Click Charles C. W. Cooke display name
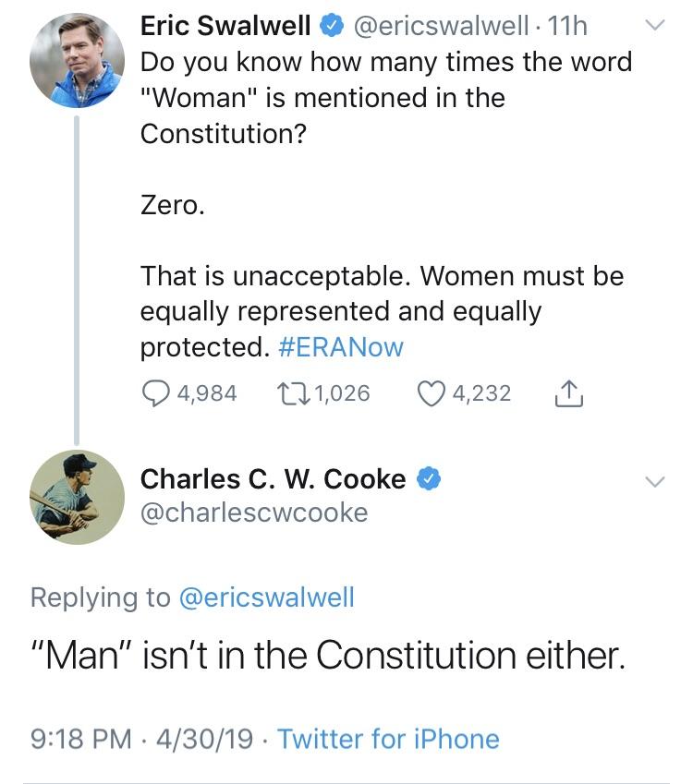The image size is (693, 784). point(273,479)
